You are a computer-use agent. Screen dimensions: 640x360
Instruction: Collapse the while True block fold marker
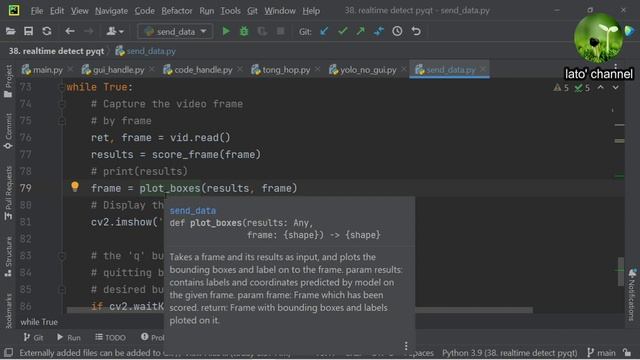coord(62,87)
